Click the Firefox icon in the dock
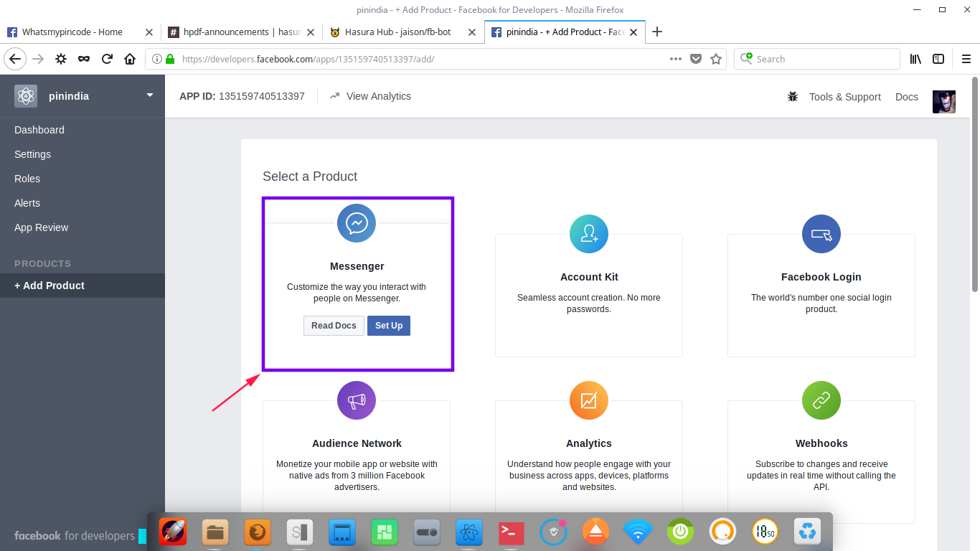The height and width of the screenshot is (551, 980). [258, 532]
